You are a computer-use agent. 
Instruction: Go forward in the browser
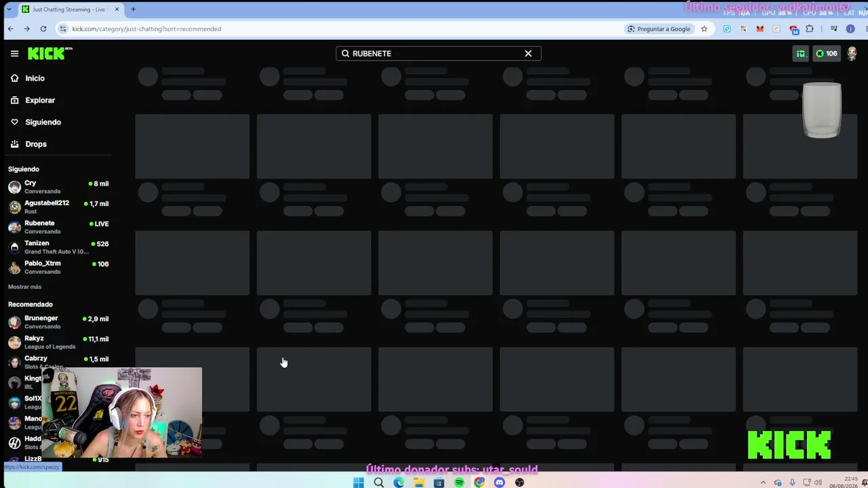pos(26,28)
